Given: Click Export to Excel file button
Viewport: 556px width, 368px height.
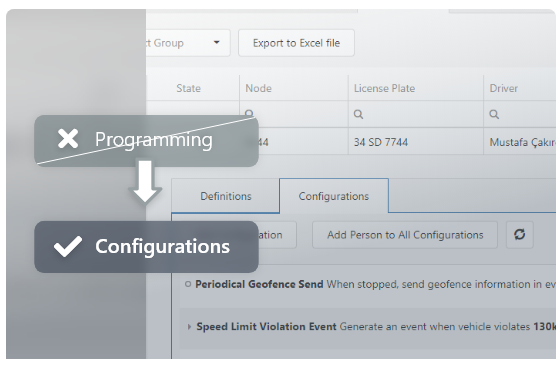Looking at the screenshot, I should tap(296, 43).
